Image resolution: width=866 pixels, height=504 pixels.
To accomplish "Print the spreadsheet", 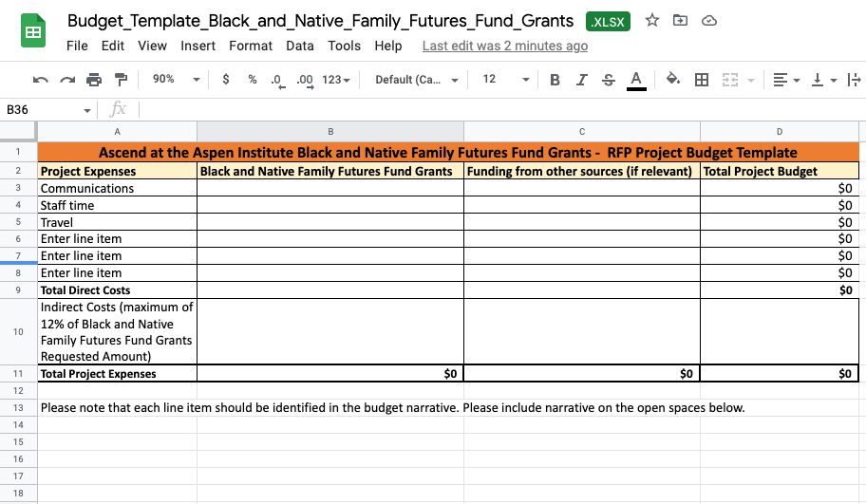I will [94, 80].
